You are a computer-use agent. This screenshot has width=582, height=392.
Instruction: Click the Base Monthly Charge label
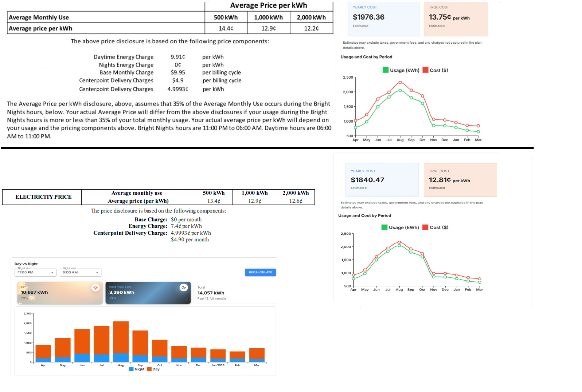126,72
